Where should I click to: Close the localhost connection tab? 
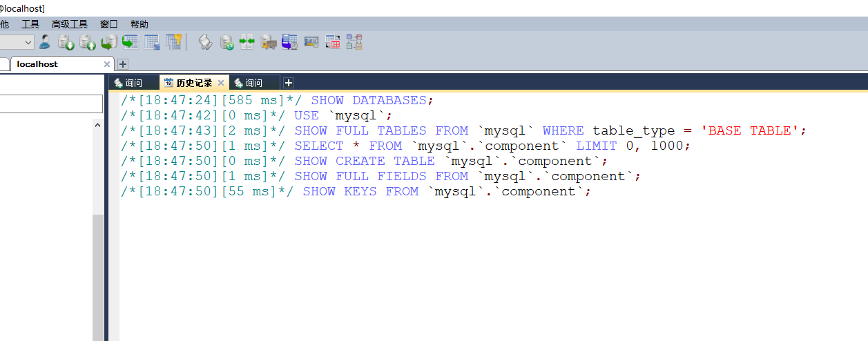pyautogui.click(x=107, y=64)
